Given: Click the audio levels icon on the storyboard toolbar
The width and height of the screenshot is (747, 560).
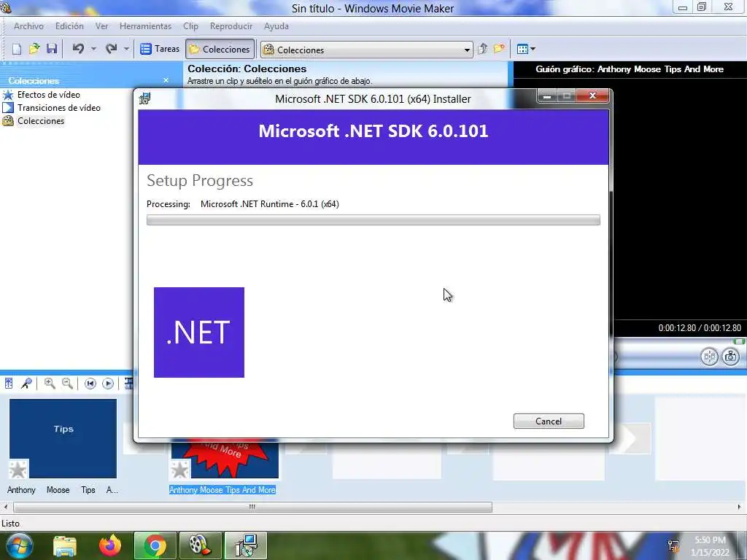Looking at the screenshot, I should coord(9,384).
